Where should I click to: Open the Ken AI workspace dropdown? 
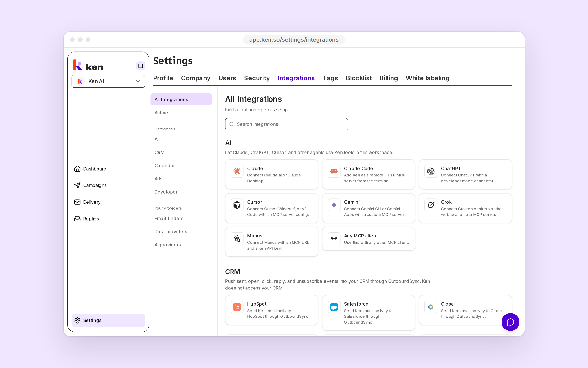[108, 81]
